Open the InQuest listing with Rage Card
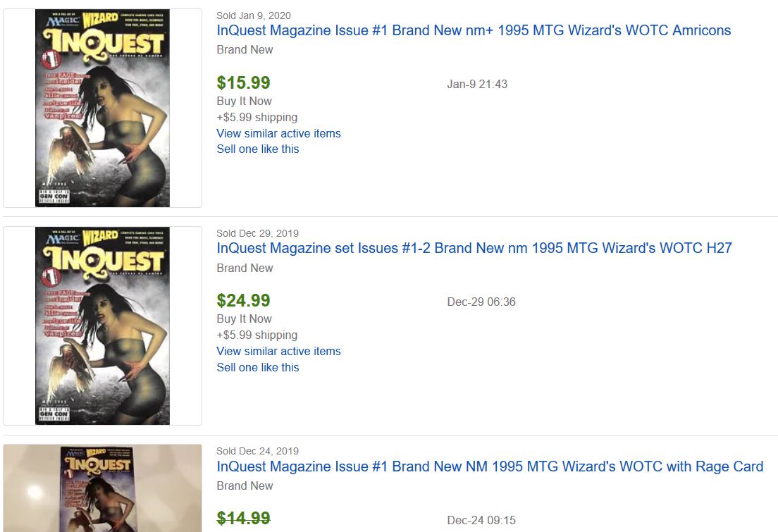This screenshot has height=532, width=778. (x=490, y=466)
